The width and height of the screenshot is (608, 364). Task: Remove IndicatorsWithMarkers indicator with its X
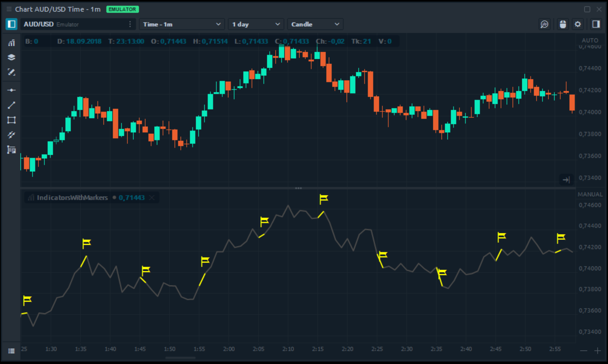tap(152, 197)
